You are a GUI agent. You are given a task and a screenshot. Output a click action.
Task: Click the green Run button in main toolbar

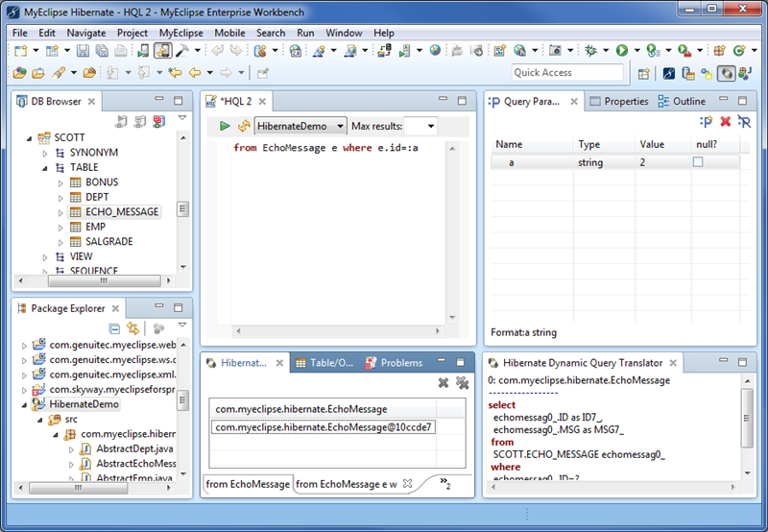pos(622,50)
